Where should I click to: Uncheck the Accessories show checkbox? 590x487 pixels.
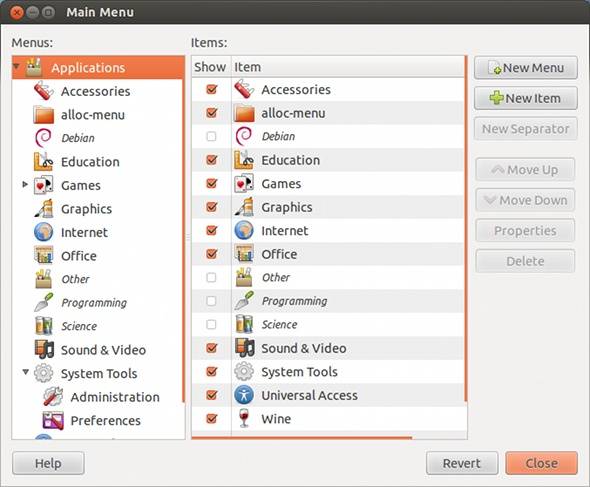click(211, 89)
